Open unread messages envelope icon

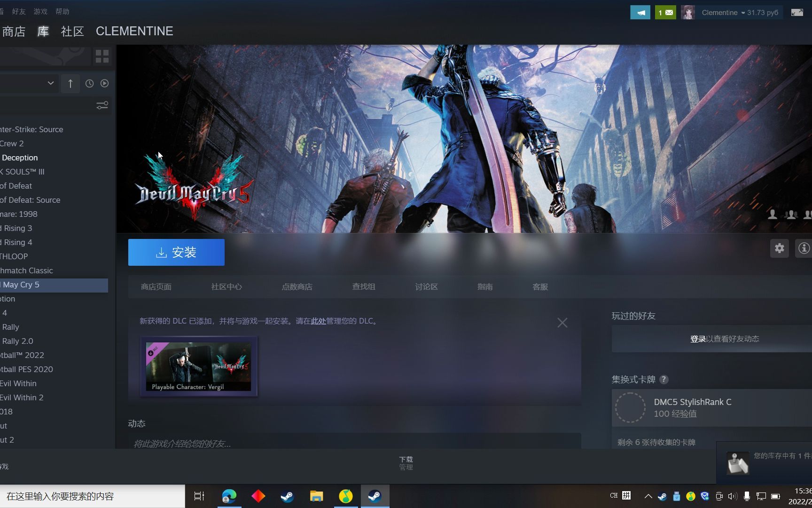(x=665, y=12)
